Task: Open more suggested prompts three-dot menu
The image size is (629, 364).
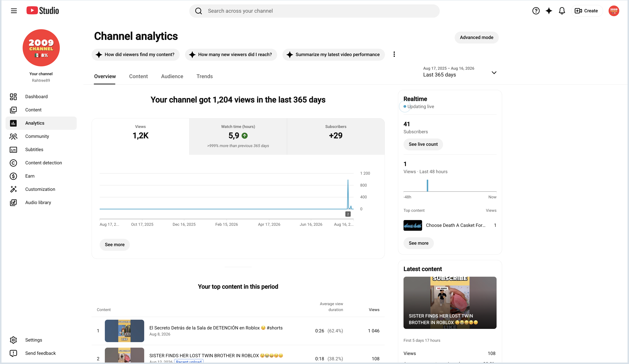Action: (394, 54)
